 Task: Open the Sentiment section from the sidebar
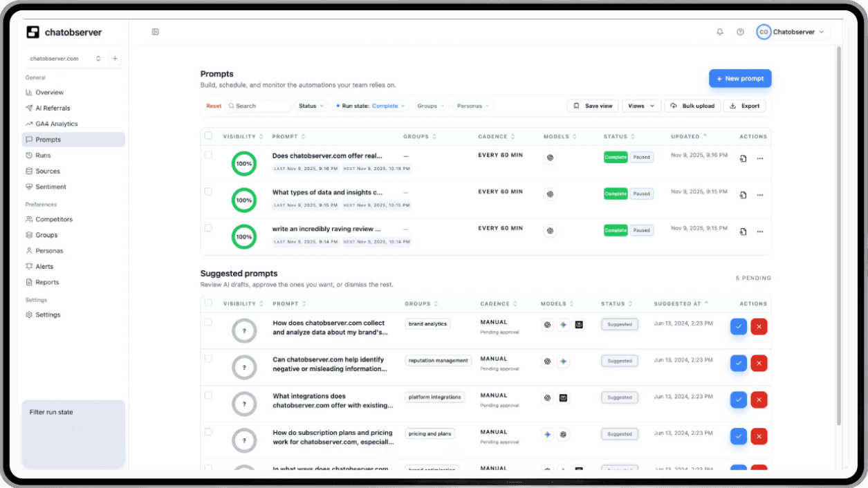point(50,187)
